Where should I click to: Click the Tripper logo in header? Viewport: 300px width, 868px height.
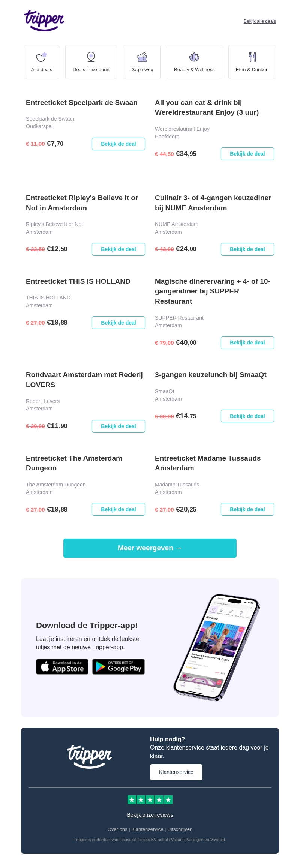coord(44,21)
